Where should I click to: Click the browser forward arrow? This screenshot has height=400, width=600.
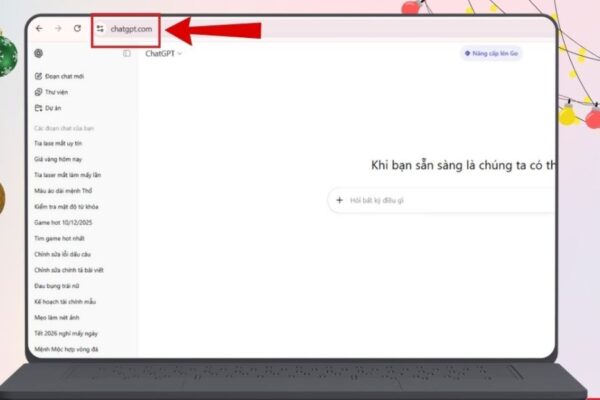point(57,29)
